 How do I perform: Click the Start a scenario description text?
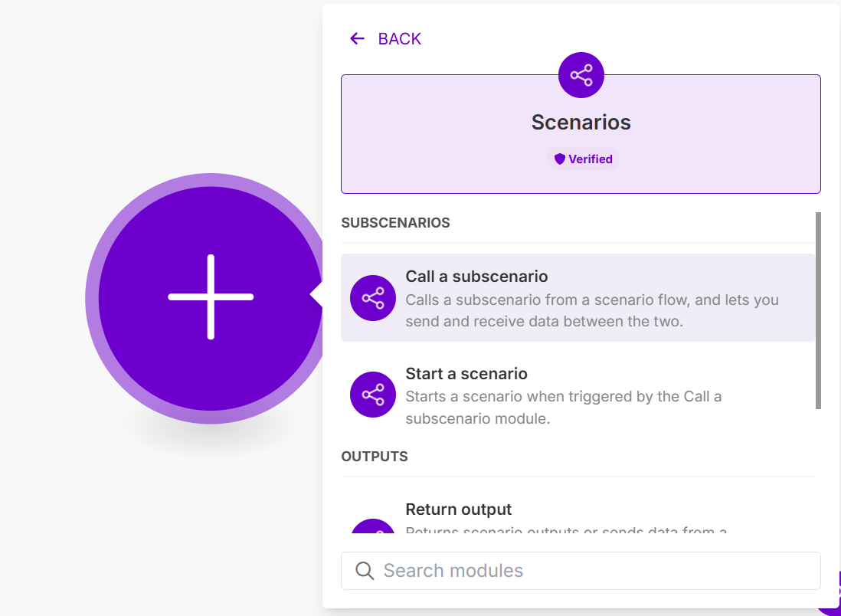563,408
